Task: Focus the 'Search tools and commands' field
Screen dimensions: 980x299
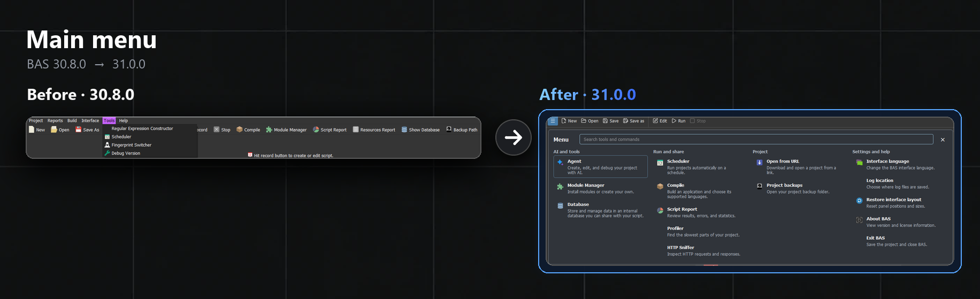Action: point(756,139)
